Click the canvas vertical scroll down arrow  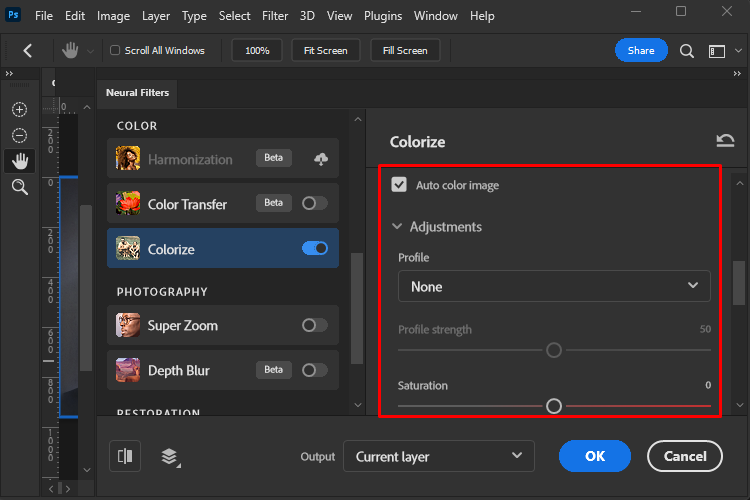(87, 470)
